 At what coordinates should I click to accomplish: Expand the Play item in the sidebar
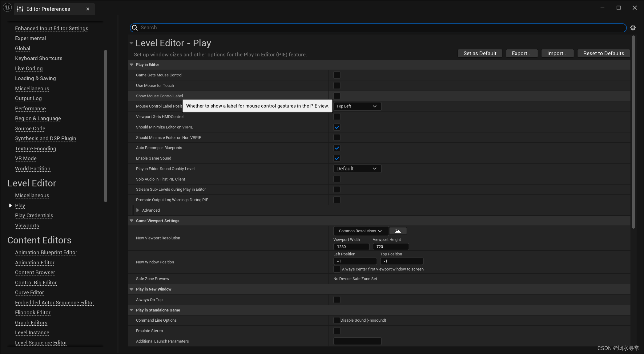[10, 205]
